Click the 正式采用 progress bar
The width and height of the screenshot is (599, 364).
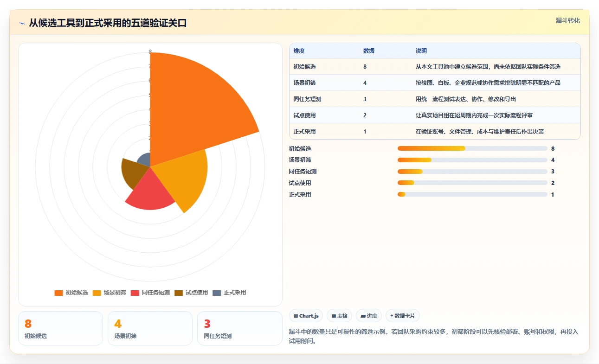472,195
